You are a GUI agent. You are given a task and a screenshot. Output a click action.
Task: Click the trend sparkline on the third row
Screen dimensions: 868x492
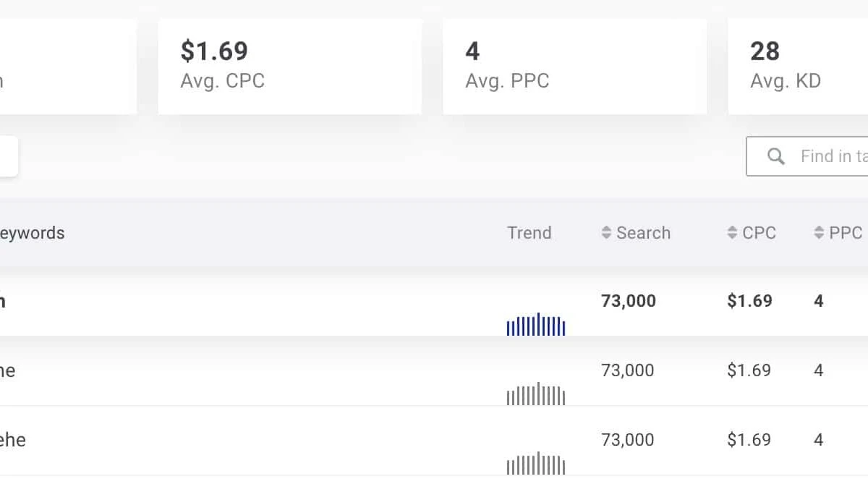click(535, 462)
